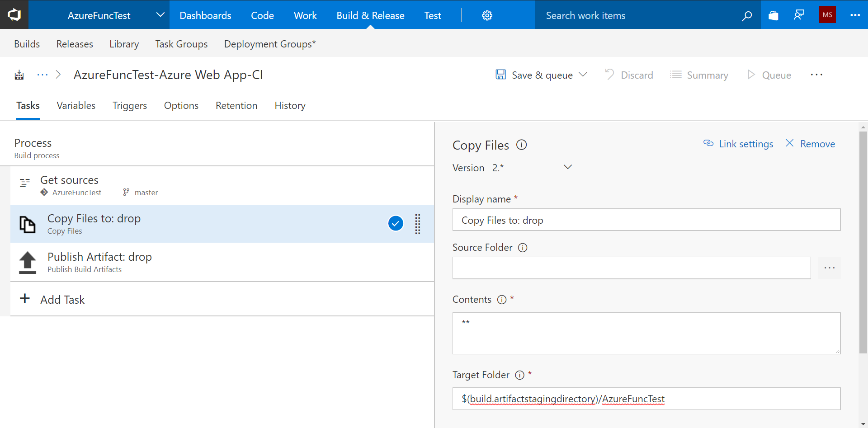Click the plus icon beside Add Task
Screen dimensions: 868x428
(25, 298)
